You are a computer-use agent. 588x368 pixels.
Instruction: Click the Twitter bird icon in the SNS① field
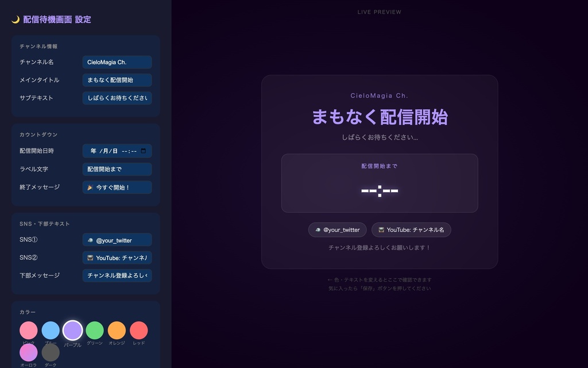(90, 240)
